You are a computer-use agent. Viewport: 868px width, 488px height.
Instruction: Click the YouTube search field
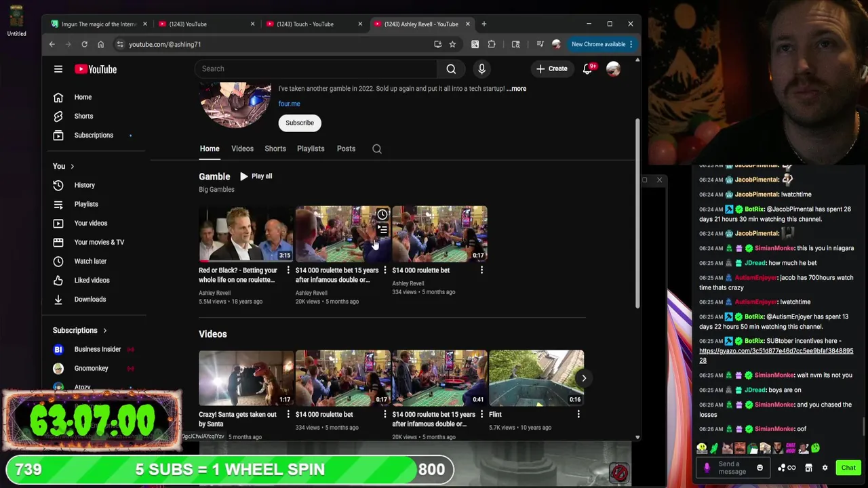coord(316,68)
